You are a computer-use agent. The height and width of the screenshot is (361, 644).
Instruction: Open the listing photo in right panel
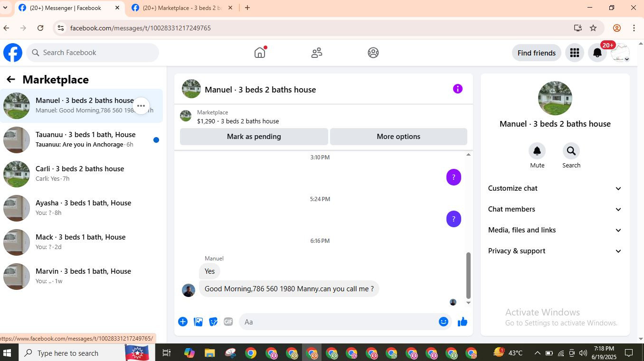click(x=555, y=98)
